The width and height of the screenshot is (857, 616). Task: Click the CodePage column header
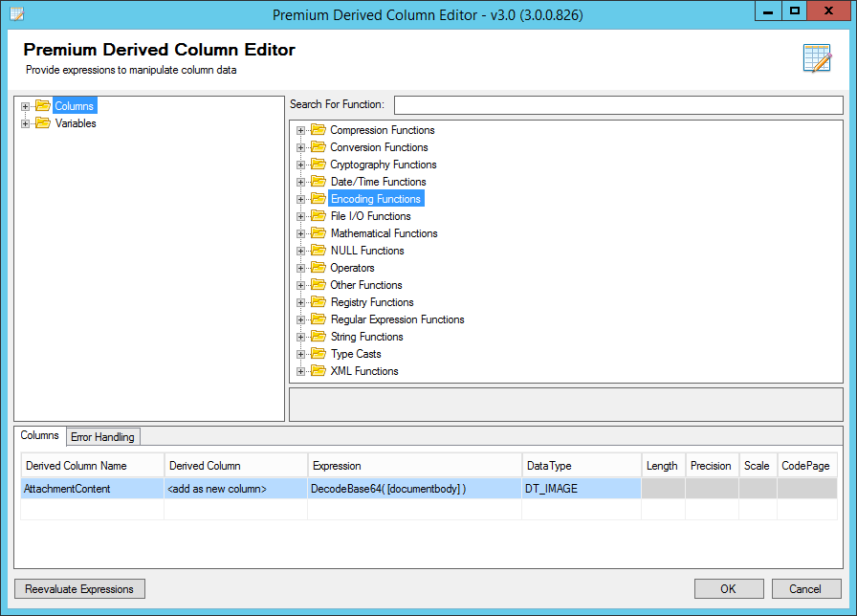[806, 466]
